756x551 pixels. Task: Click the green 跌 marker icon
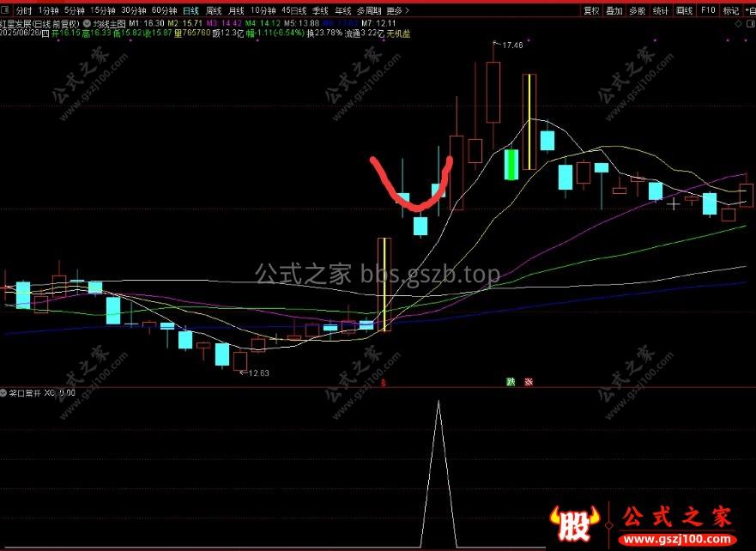click(x=511, y=382)
